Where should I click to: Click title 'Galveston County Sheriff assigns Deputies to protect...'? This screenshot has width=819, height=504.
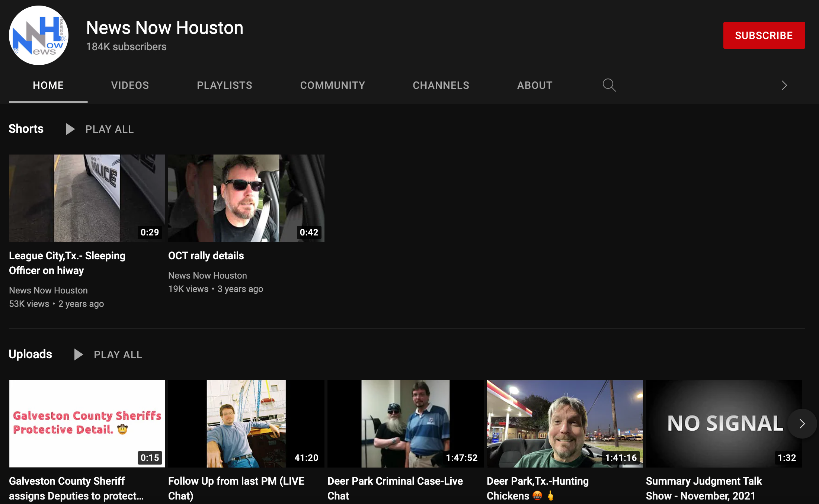76,488
